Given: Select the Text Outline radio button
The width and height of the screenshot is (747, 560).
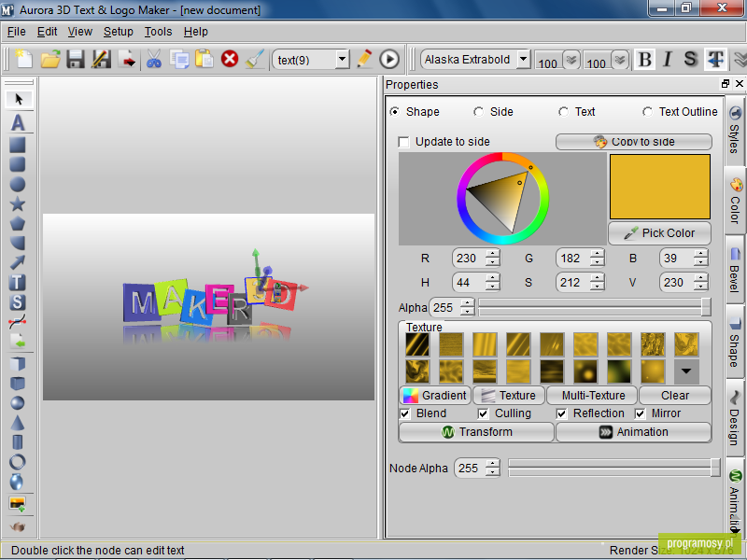Looking at the screenshot, I should [647, 111].
